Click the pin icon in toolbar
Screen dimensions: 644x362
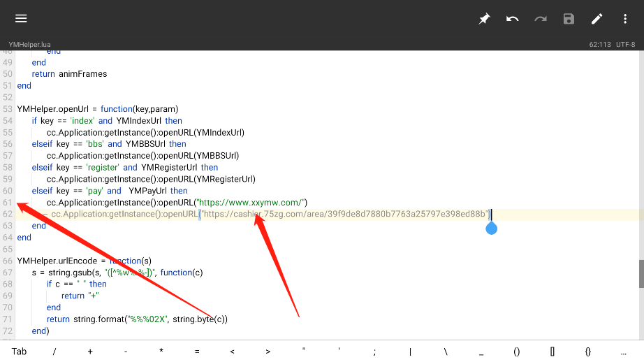tap(484, 19)
